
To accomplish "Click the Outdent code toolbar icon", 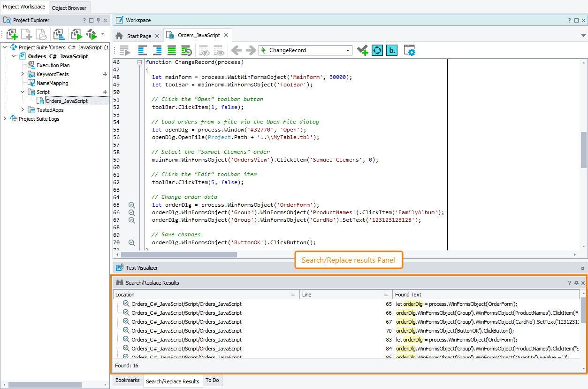I will [142, 50].
